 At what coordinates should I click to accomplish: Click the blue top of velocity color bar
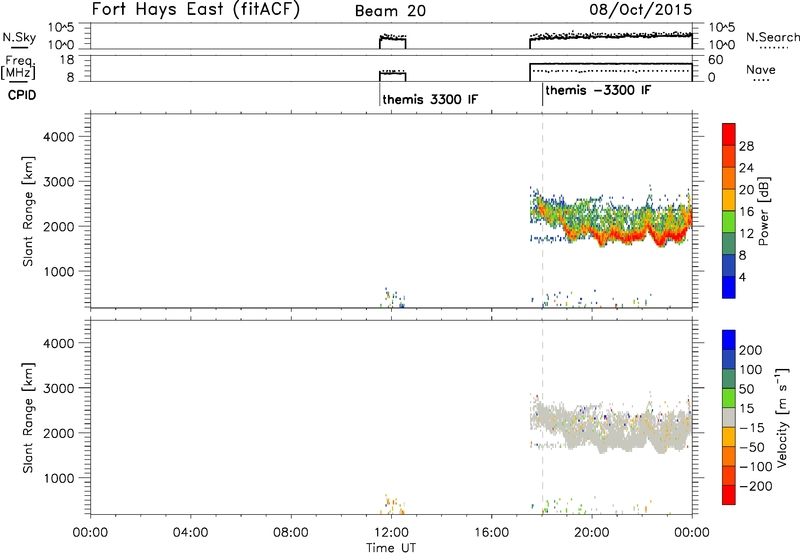729,340
